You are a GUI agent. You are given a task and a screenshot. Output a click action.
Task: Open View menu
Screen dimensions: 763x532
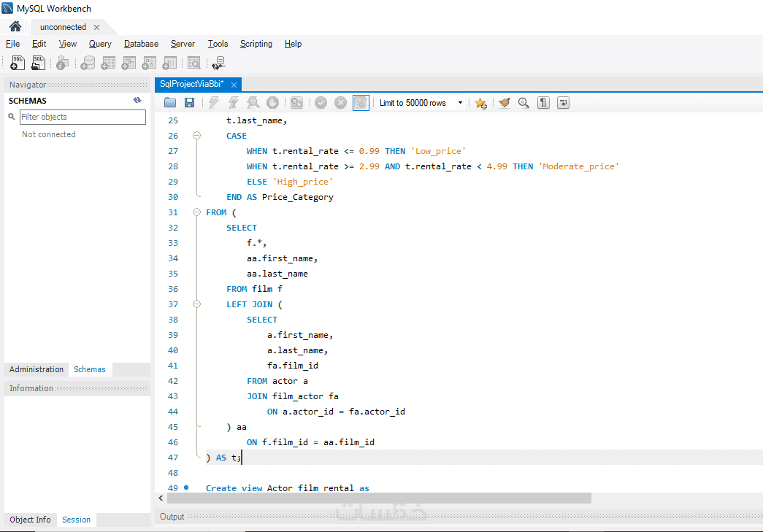68,44
